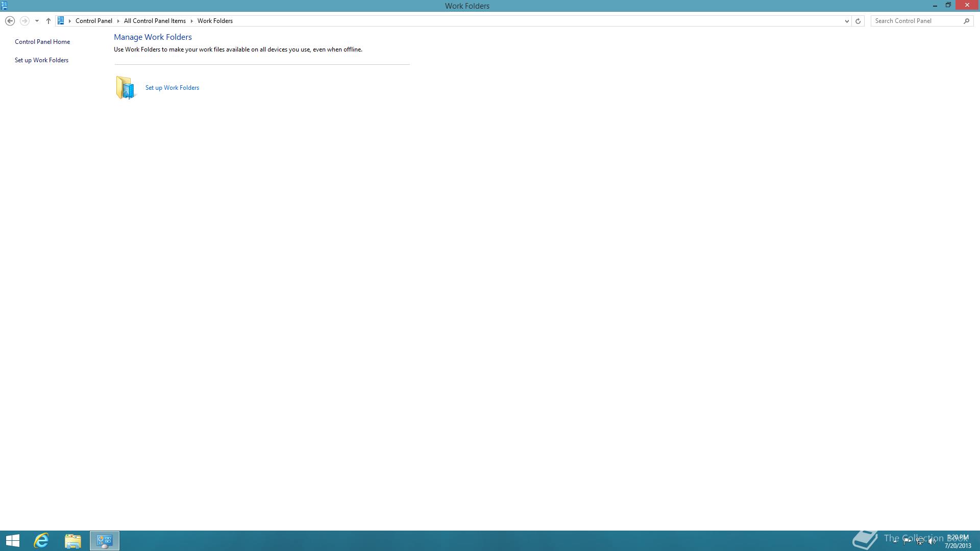
Task: Click the Manage Work Folders heading
Action: pyautogui.click(x=153, y=37)
